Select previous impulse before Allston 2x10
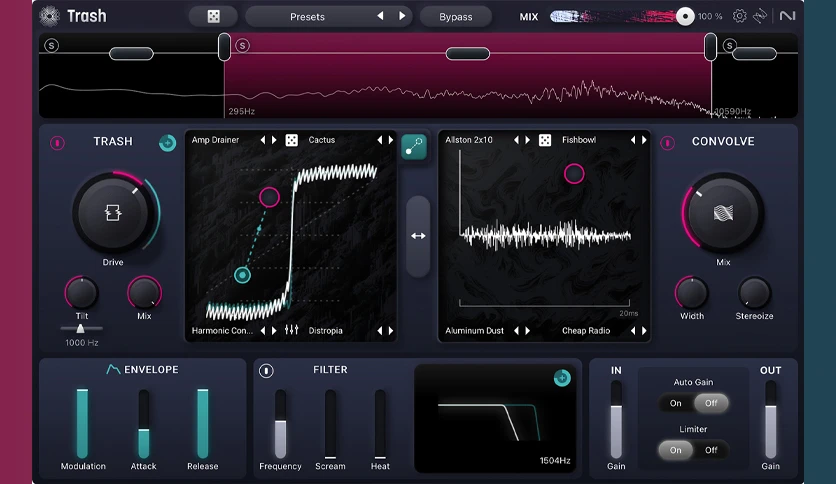 click(x=516, y=140)
